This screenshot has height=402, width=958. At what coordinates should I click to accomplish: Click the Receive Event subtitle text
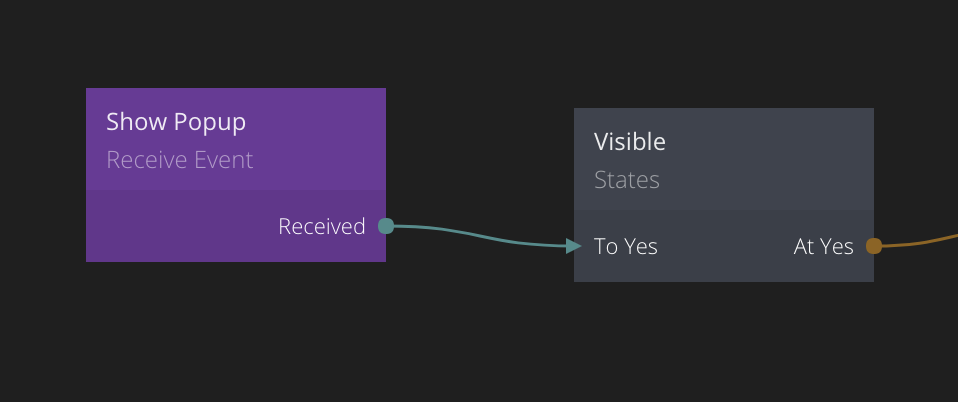pos(180,160)
